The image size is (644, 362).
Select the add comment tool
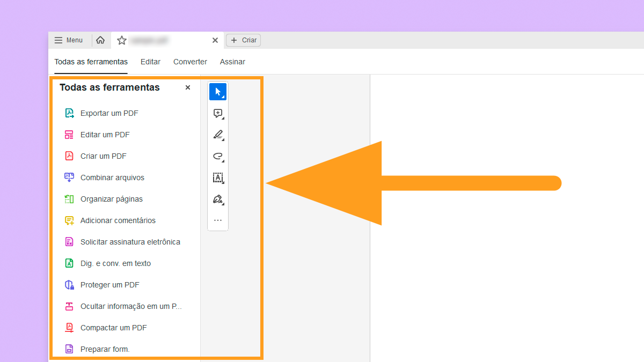click(x=218, y=113)
